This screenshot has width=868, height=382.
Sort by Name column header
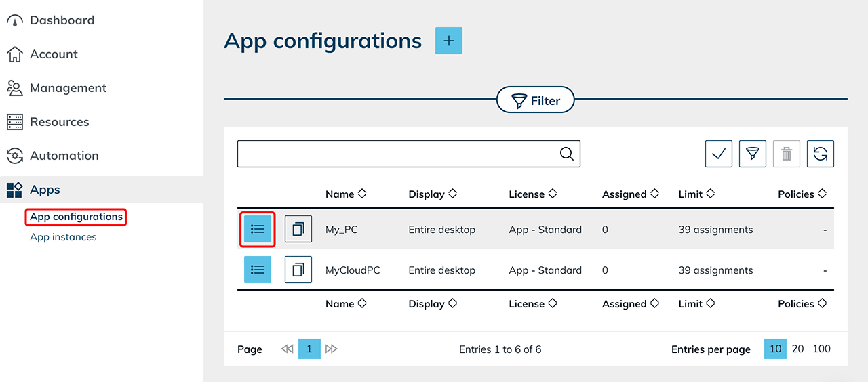pos(345,194)
